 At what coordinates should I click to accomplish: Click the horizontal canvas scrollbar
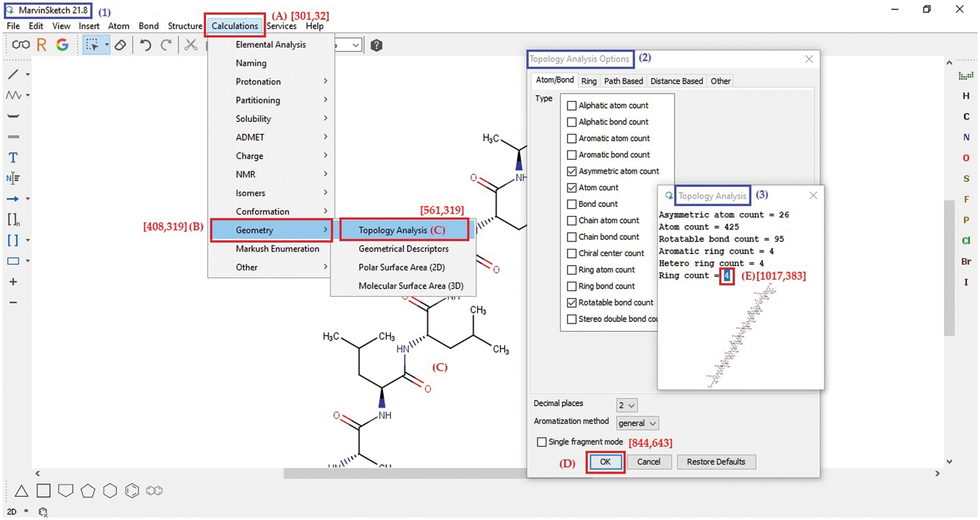point(402,473)
